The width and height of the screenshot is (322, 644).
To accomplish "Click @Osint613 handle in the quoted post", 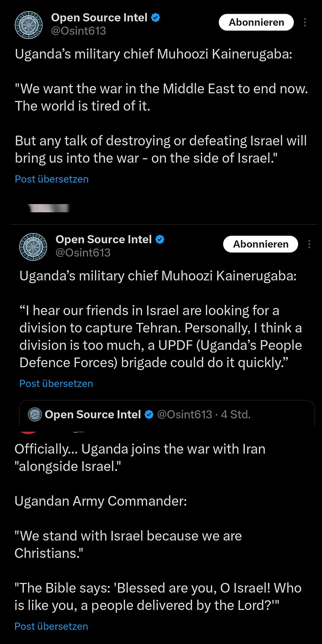I will click(185, 414).
